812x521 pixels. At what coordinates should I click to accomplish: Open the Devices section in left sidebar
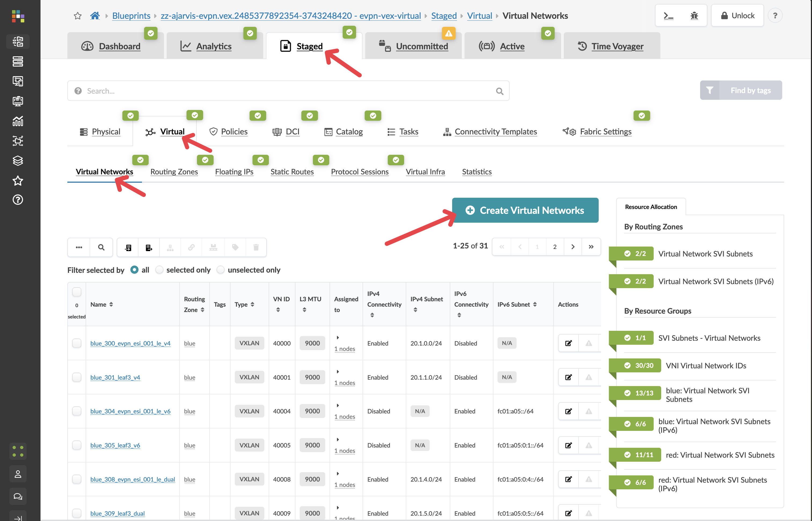(18, 61)
